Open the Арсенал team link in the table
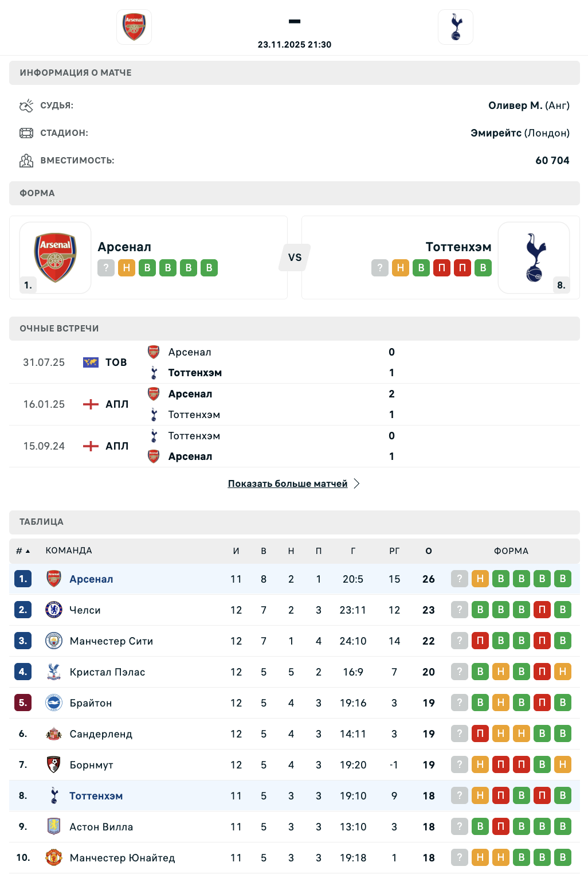 [91, 579]
